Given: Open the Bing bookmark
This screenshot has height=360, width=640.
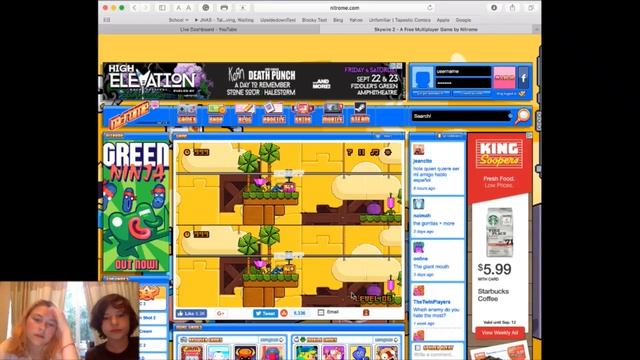Looking at the screenshot, I should tap(338, 20).
